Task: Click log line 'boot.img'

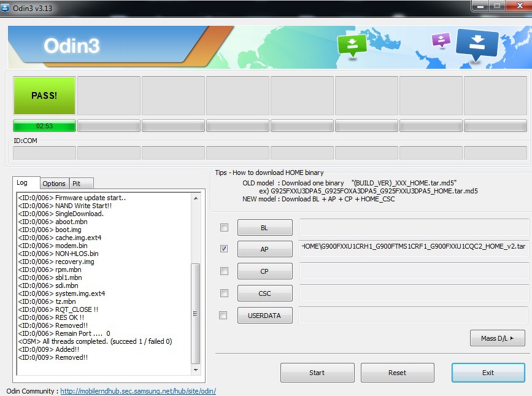Action: point(50,230)
